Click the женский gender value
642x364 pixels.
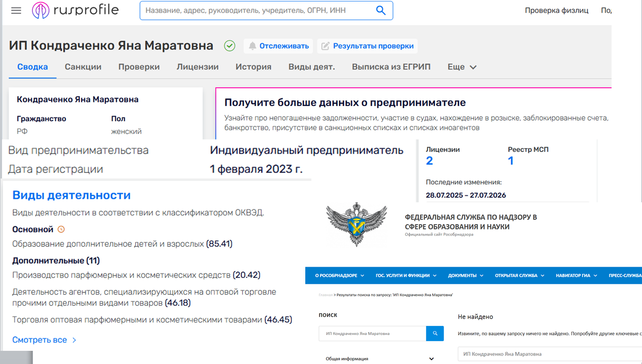[x=126, y=131]
